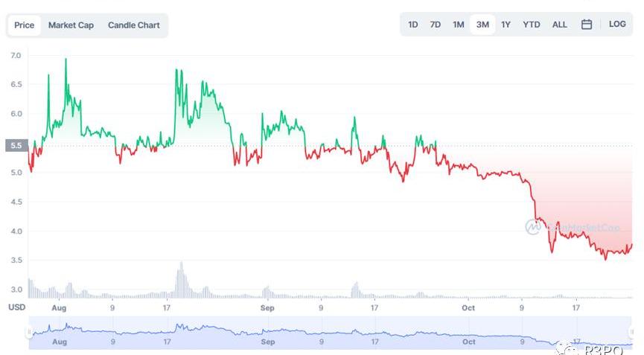
Task: Switch to the Market Cap tab
Action: point(71,25)
